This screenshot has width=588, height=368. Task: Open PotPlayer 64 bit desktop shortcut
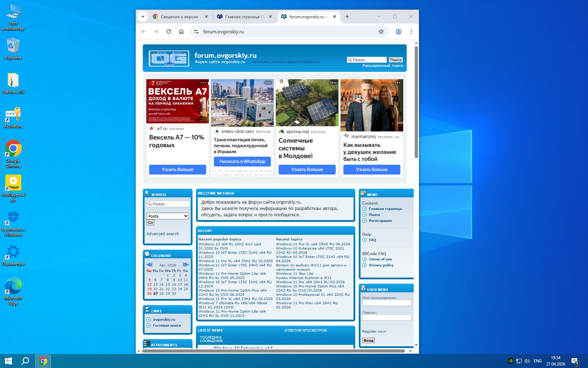pyautogui.click(x=13, y=188)
